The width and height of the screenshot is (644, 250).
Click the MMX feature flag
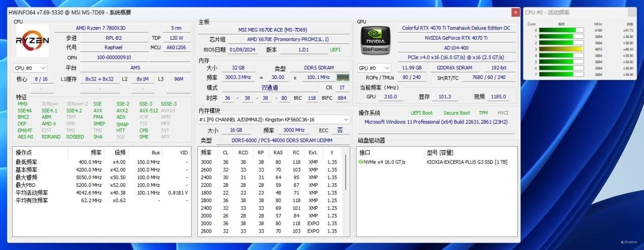click(22, 104)
